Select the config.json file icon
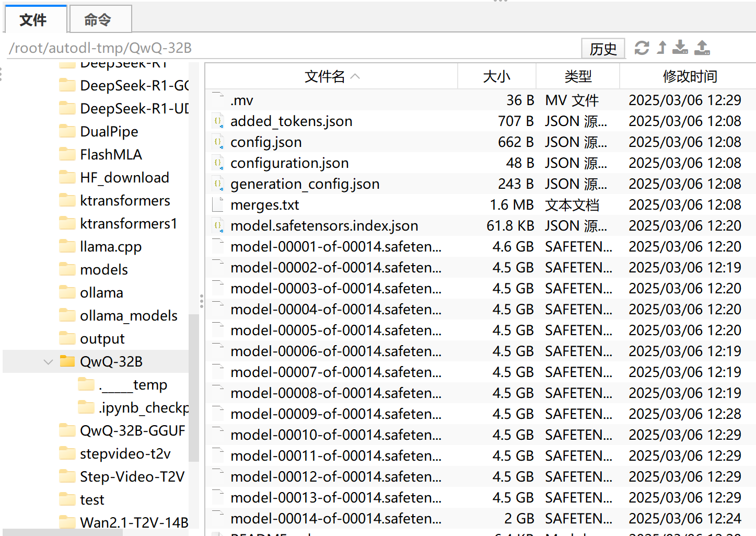756x536 pixels. pyautogui.click(x=218, y=142)
